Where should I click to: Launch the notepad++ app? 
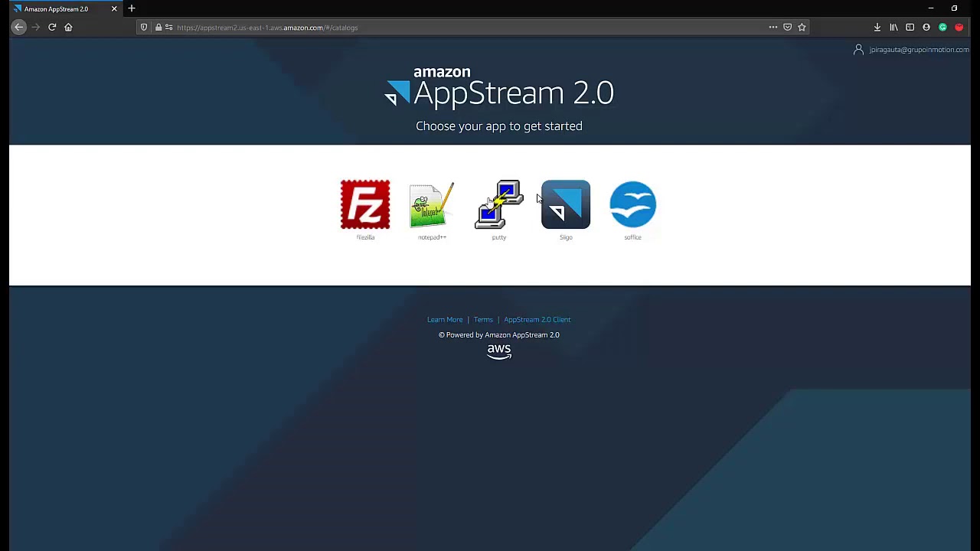click(x=432, y=205)
